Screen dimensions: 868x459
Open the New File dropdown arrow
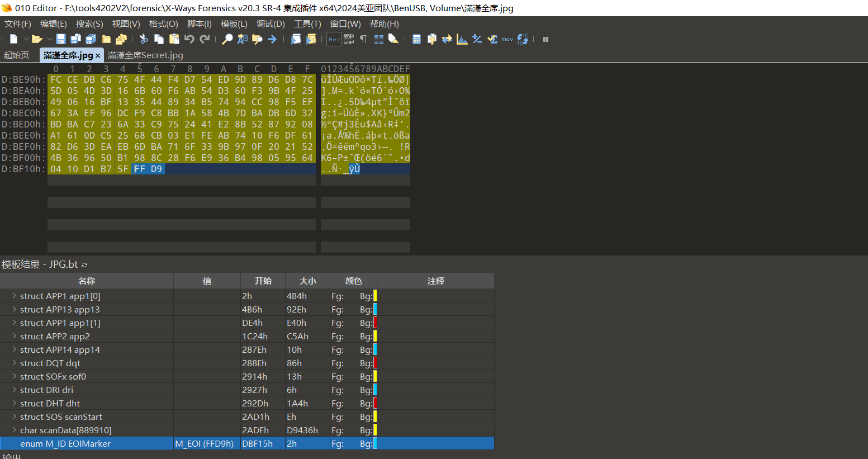click(26, 39)
